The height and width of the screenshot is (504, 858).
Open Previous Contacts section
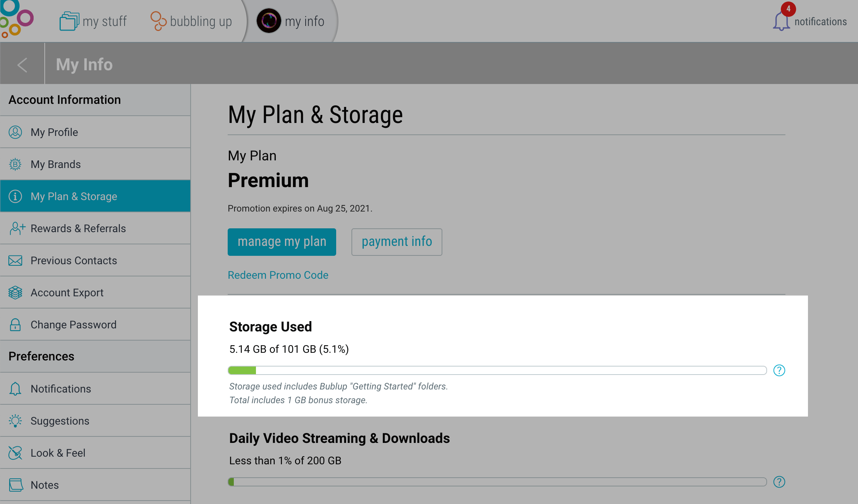[x=95, y=260]
